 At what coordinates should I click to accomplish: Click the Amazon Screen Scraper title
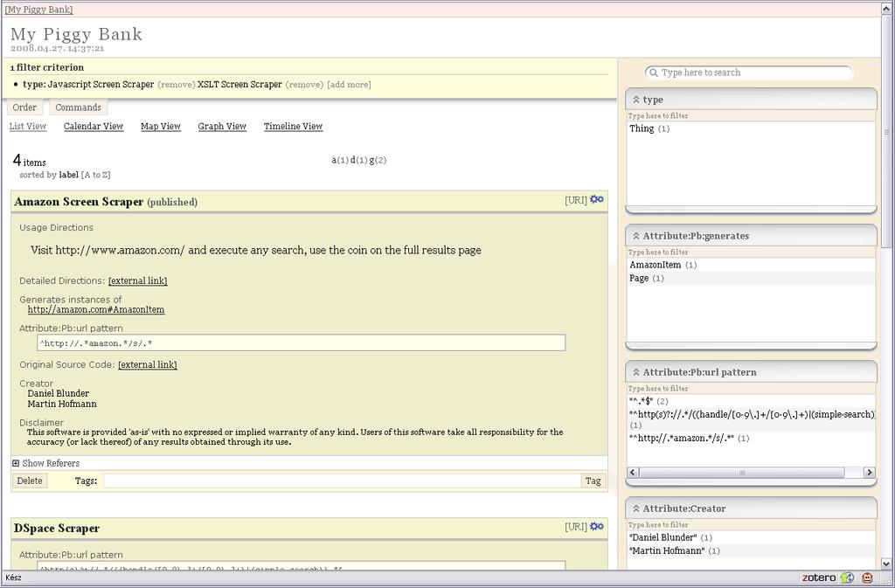point(79,201)
